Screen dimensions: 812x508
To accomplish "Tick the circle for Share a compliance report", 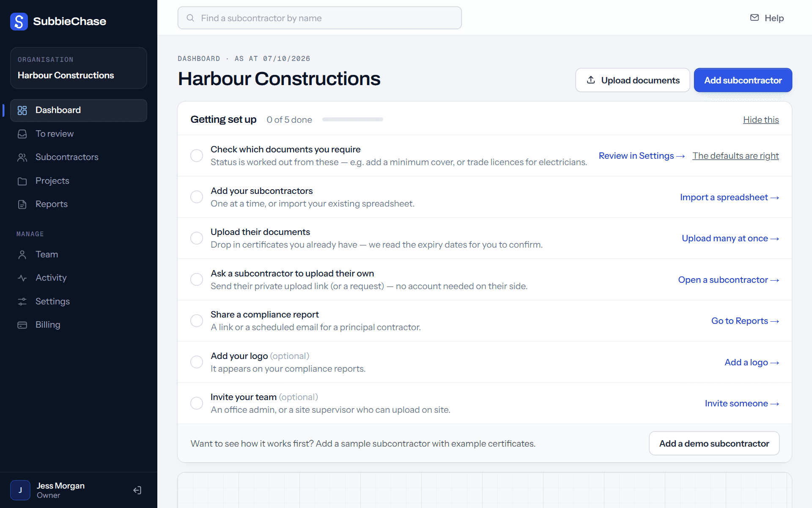I will pos(197,321).
